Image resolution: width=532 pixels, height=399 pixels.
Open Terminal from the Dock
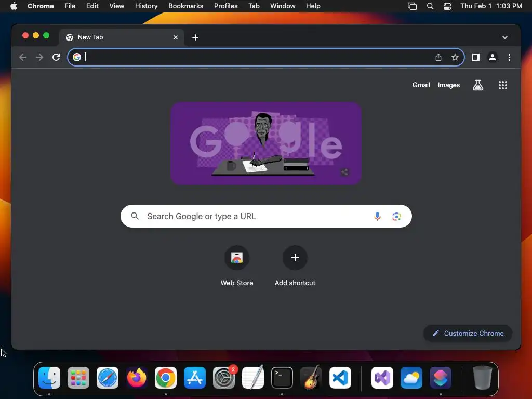point(282,378)
